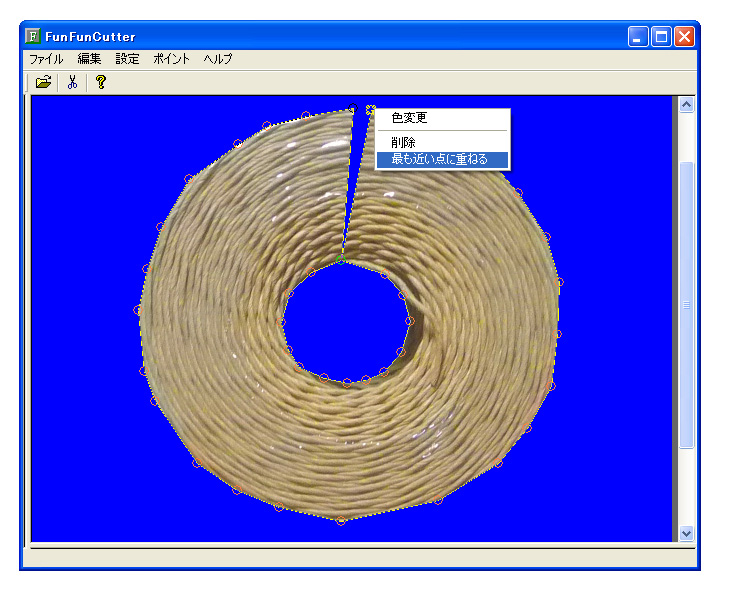Select 最も近い点に重ねる context menu entry
This screenshot has height=600, width=730.
tap(442, 160)
